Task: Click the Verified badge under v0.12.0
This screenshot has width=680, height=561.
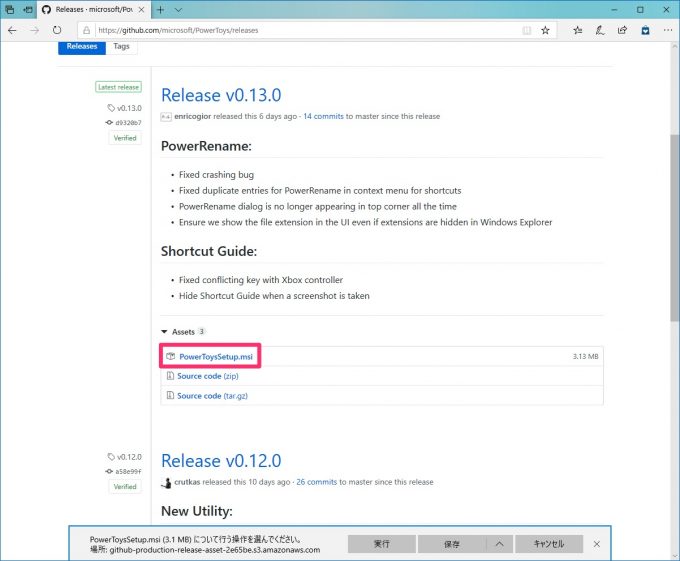Action: click(125, 487)
